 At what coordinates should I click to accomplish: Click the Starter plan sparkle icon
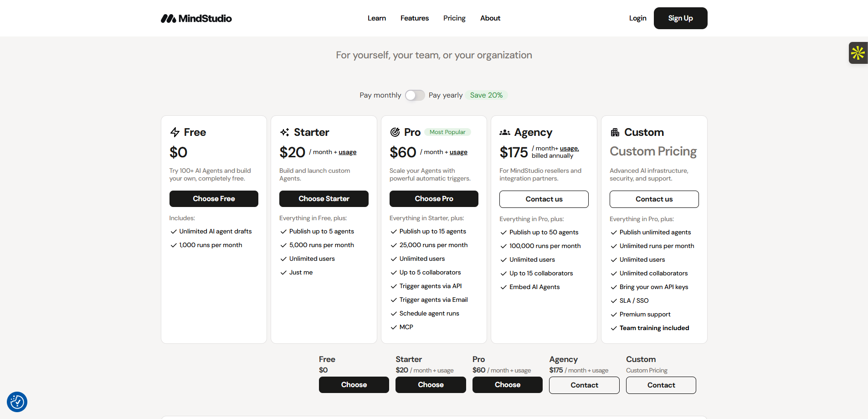(x=285, y=132)
